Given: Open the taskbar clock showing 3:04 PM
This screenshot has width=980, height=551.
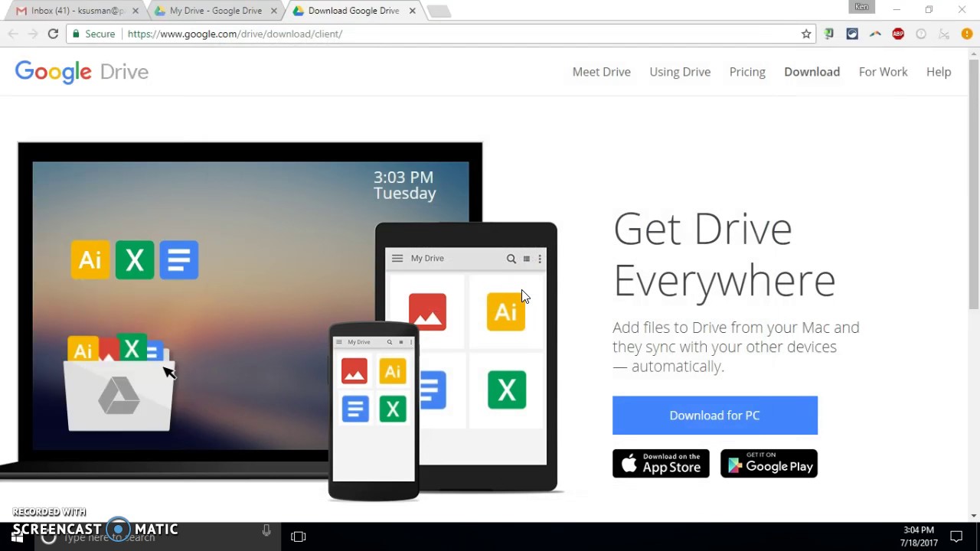Looking at the screenshot, I should 919,536.
